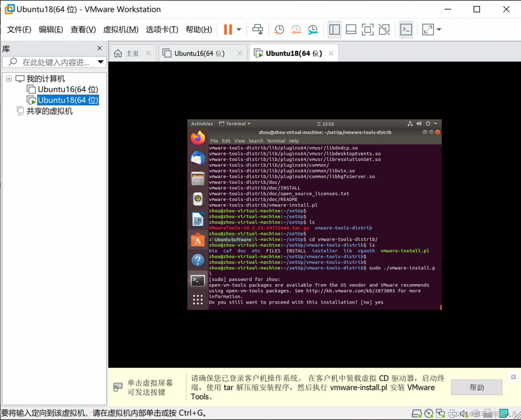
Task: Open Rhythmbox from the Ubuntu dock
Action: coord(198,199)
